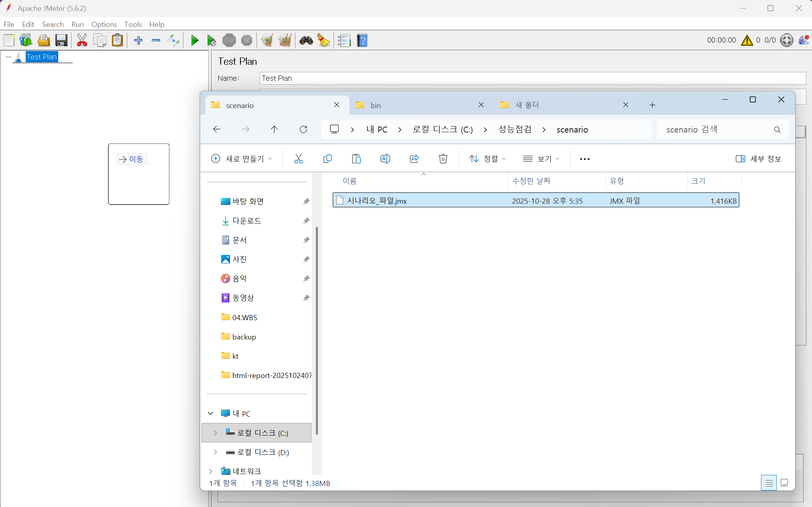This screenshot has width=812, height=507.
Task: Toggle the 세부 정보 details pane
Action: pos(758,159)
